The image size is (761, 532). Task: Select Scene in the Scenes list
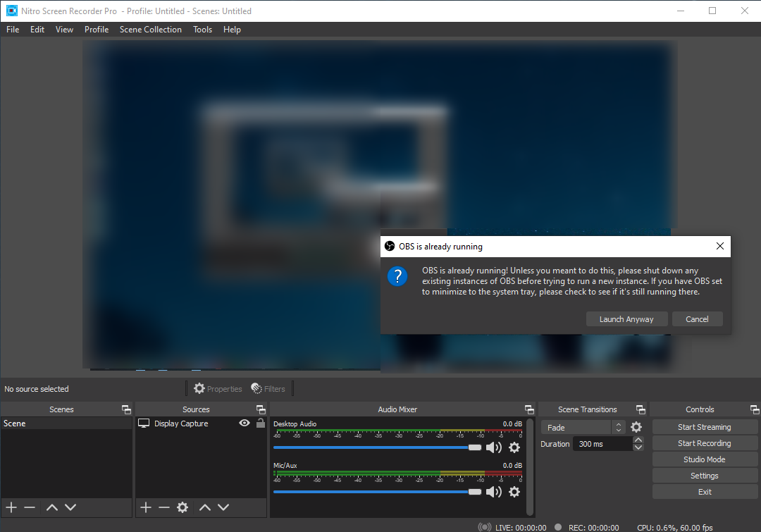click(x=66, y=423)
